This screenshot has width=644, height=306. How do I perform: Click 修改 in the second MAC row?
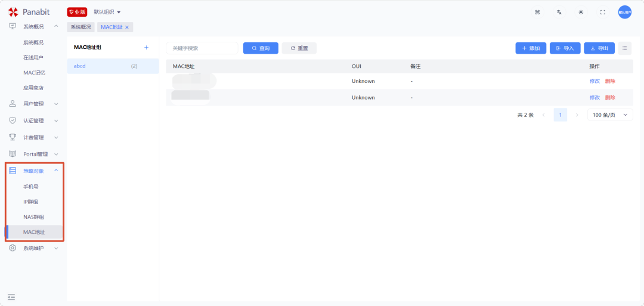coord(595,98)
